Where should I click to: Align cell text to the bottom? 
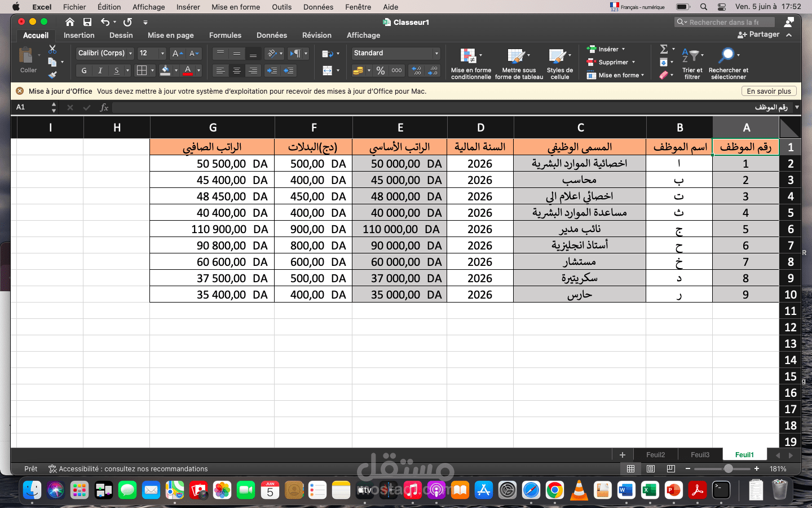click(253, 53)
